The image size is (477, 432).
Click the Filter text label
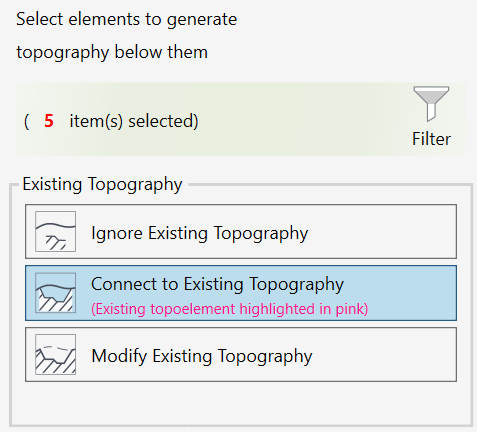431,139
